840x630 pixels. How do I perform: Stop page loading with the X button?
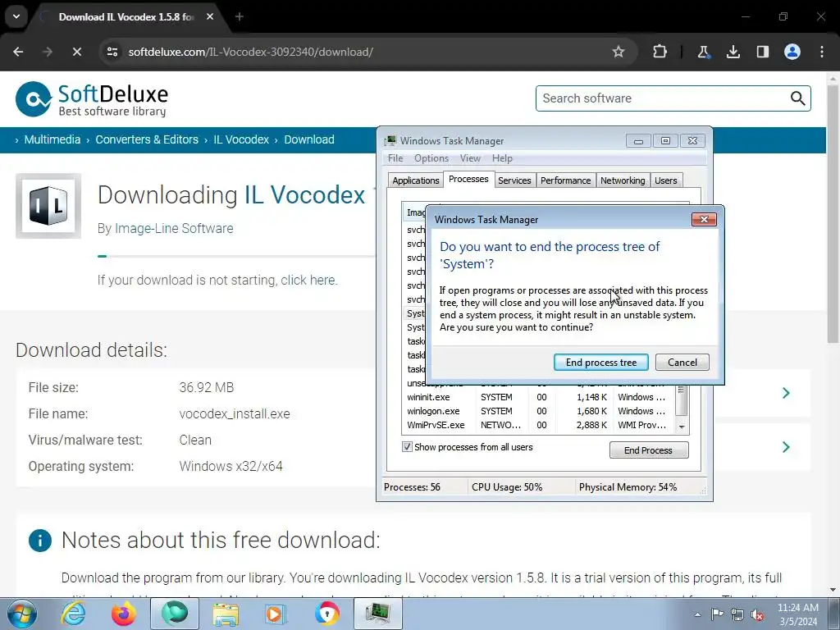point(76,52)
